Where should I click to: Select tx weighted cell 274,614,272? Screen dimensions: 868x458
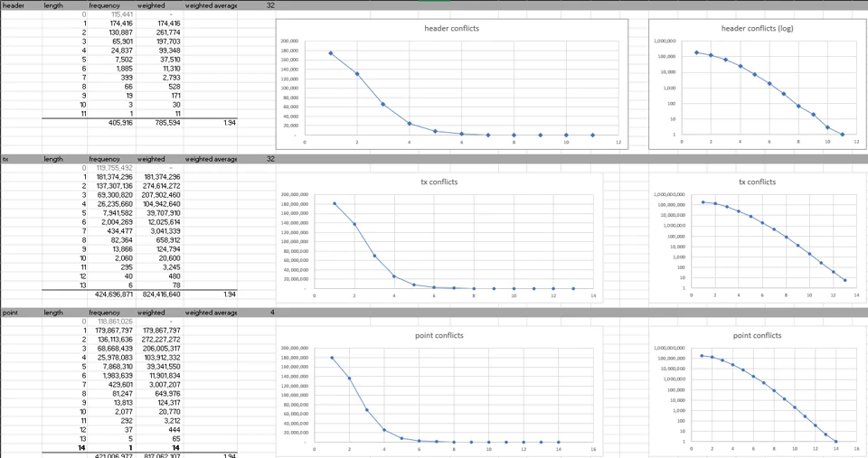click(159, 186)
